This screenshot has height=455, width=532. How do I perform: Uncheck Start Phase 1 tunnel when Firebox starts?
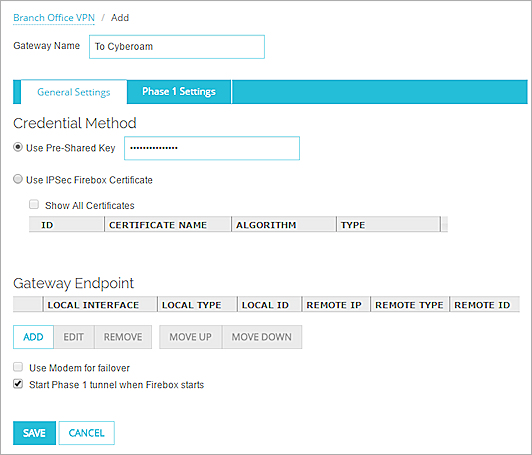coord(18,384)
